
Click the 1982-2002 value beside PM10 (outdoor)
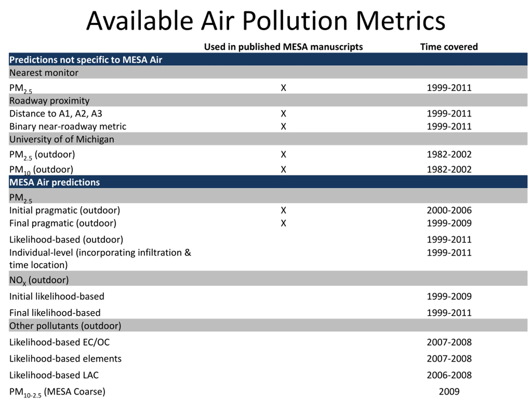click(x=449, y=170)
